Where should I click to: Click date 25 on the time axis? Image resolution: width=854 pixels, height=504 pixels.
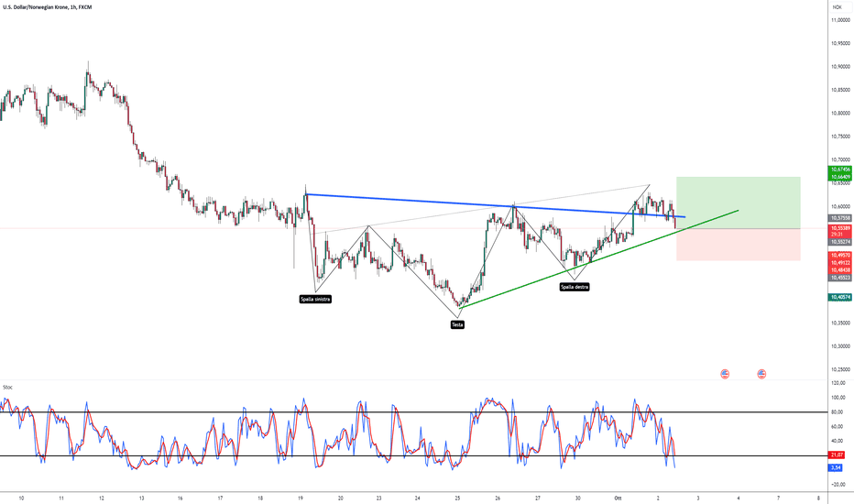(x=457, y=498)
